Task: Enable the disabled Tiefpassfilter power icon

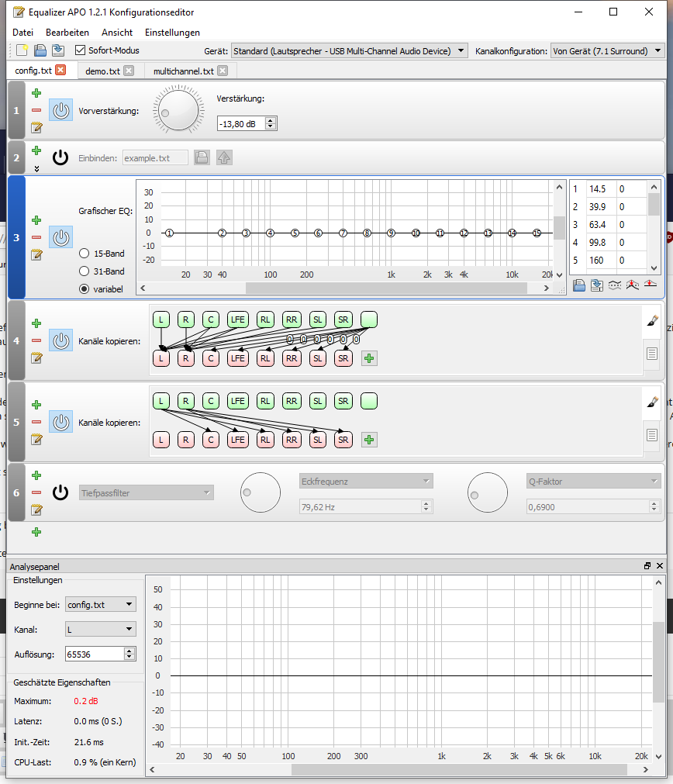Action: [x=60, y=492]
